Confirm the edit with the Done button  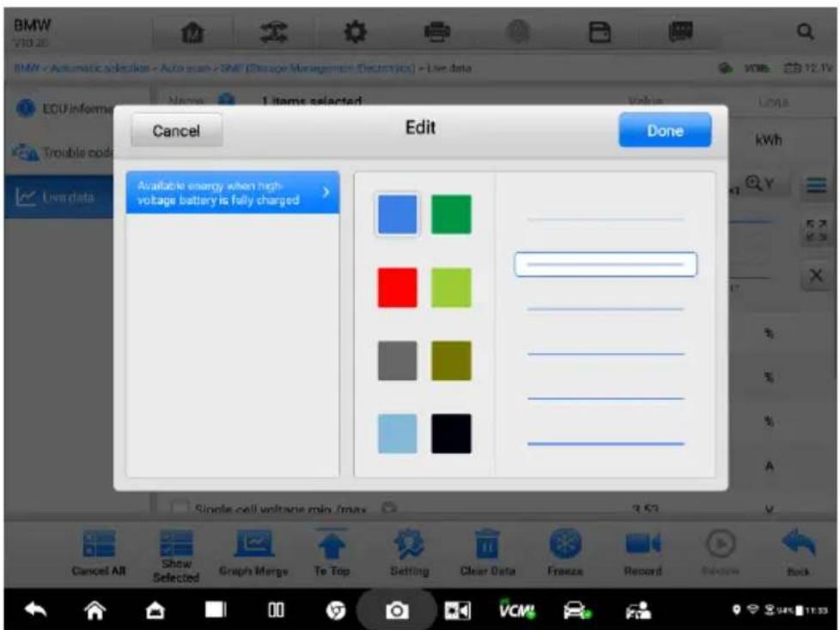coord(665,130)
